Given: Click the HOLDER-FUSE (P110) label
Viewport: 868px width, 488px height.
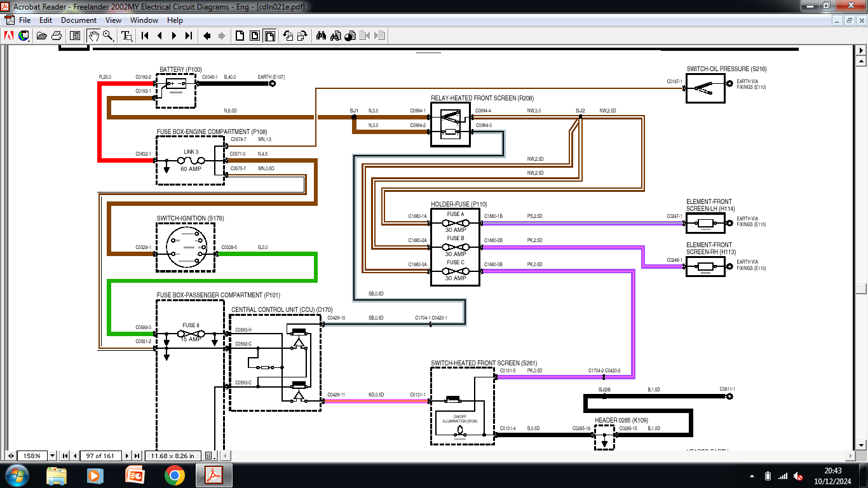Looking at the screenshot, I should [459, 204].
